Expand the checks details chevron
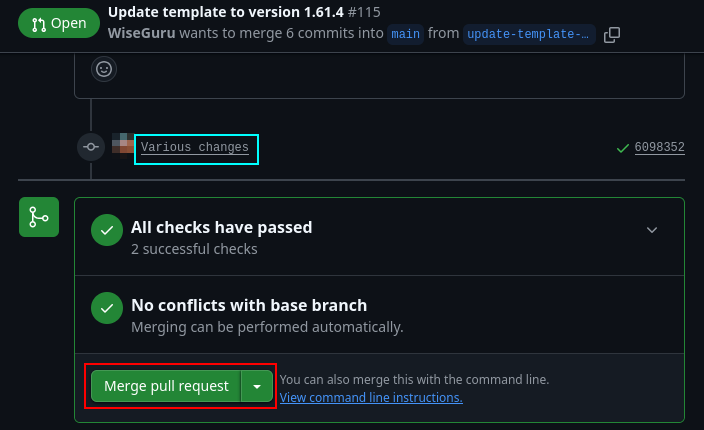Image resolution: width=704 pixels, height=430 pixels. click(652, 230)
